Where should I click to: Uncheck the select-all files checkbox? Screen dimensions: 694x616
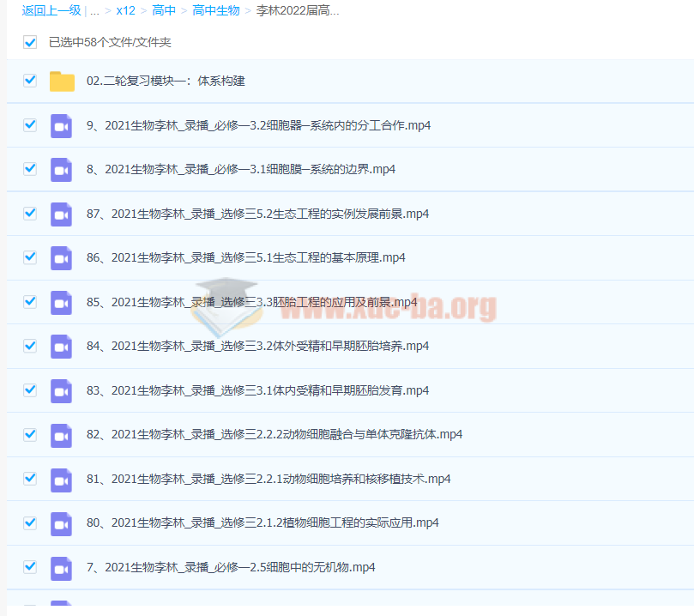tap(30, 41)
